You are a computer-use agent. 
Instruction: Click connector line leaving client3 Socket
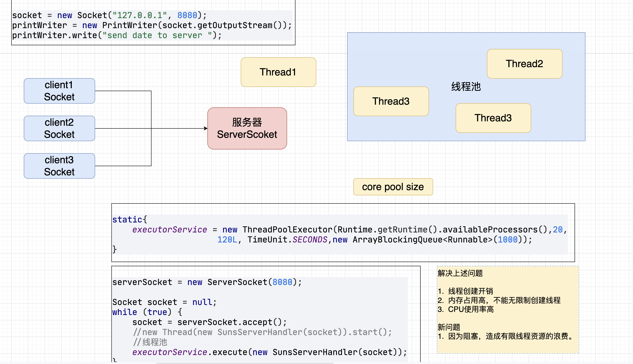(x=123, y=166)
